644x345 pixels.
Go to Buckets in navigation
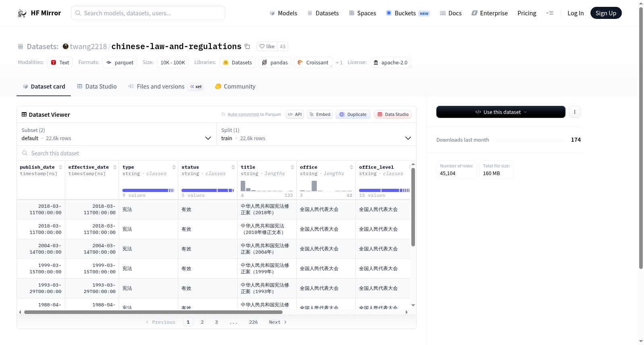[408, 13]
